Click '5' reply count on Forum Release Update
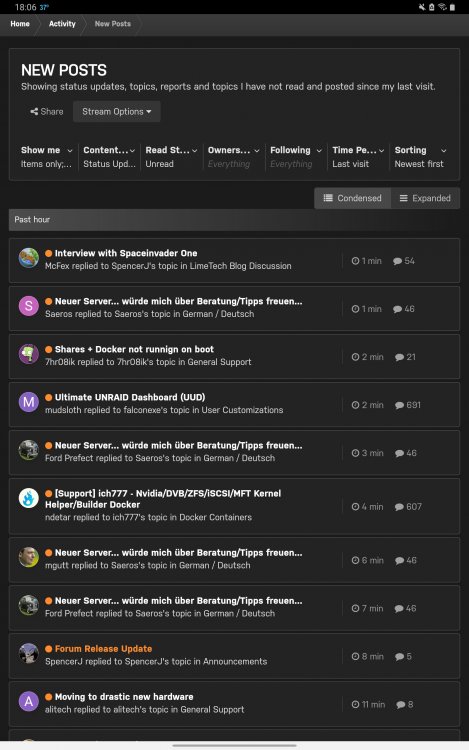This screenshot has width=469, height=750. pyautogui.click(x=409, y=656)
